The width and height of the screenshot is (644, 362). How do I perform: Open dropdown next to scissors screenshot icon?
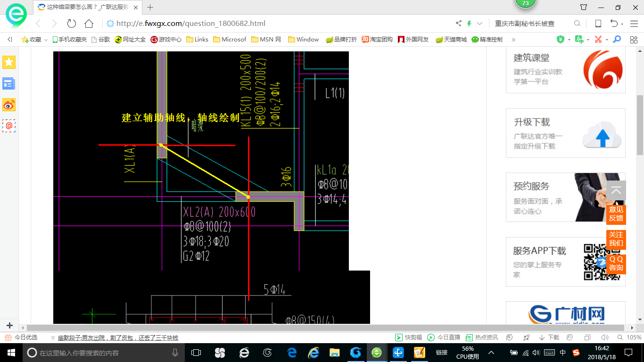coord(607,40)
